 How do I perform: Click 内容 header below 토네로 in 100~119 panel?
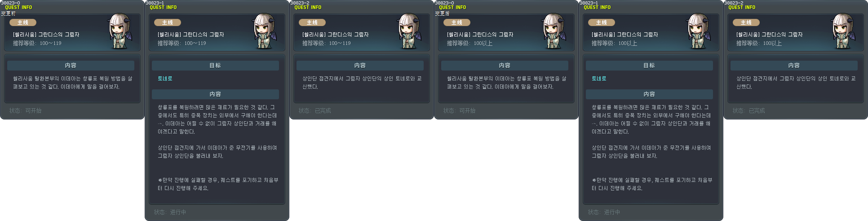215,94
